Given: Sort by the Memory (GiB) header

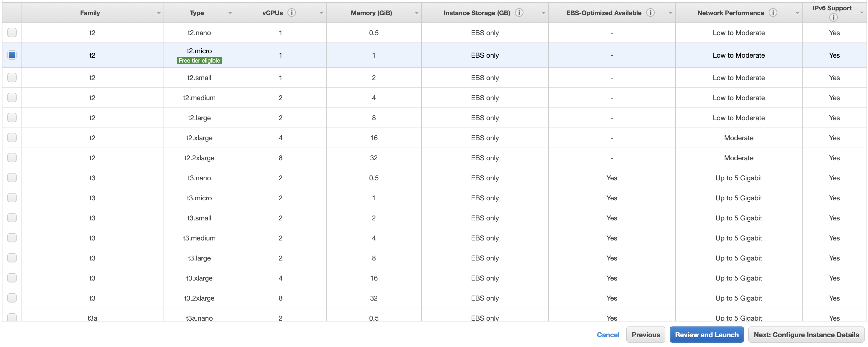Looking at the screenshot, I should coord(371,13).
